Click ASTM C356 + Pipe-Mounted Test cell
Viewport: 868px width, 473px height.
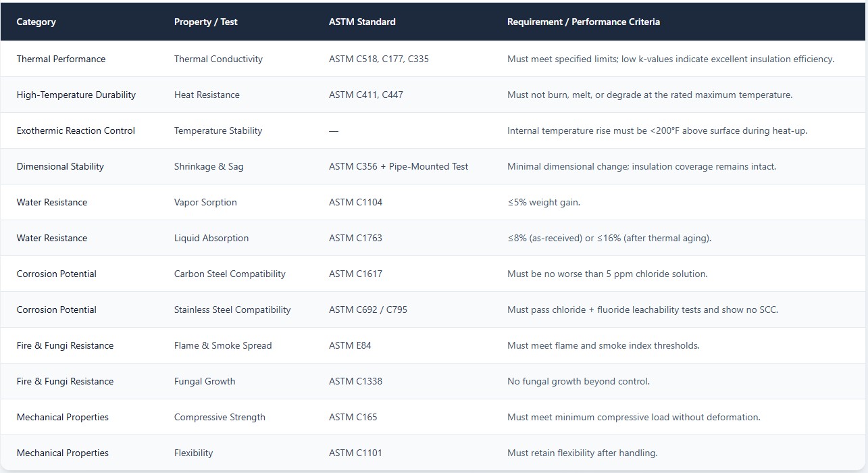point(399,166)
